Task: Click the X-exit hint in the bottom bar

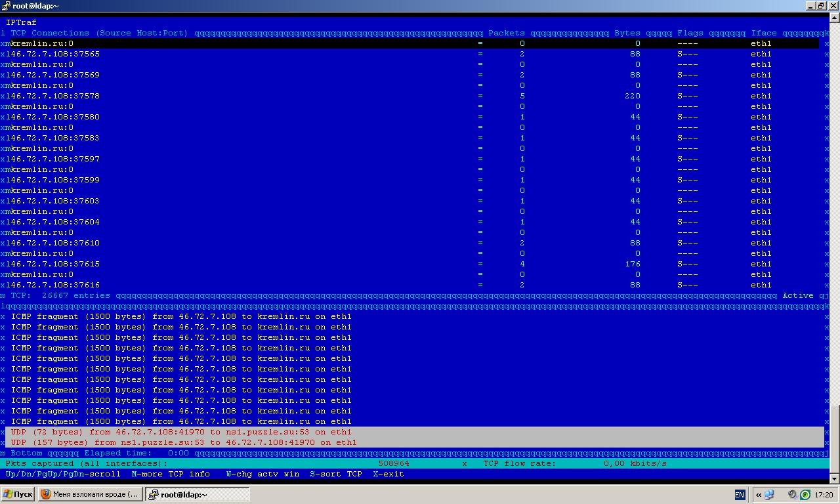Action: coord(388,474)
